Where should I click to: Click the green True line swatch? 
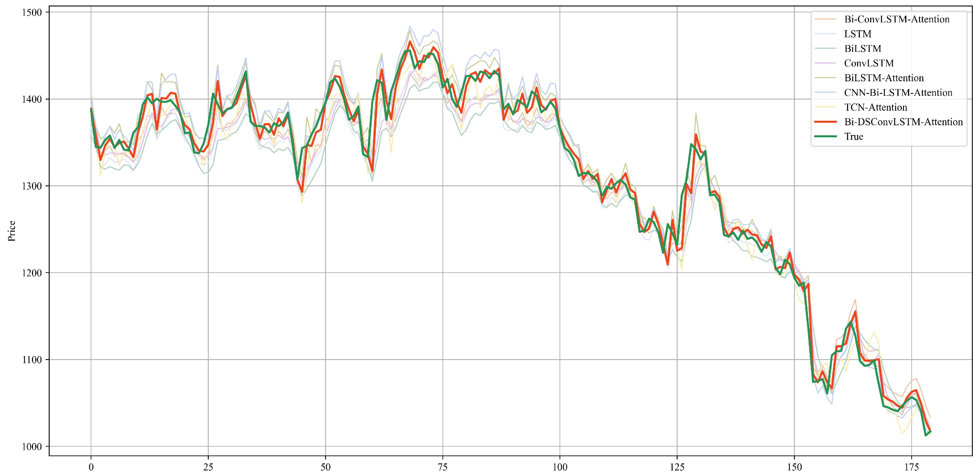click(x=825, y=137)
